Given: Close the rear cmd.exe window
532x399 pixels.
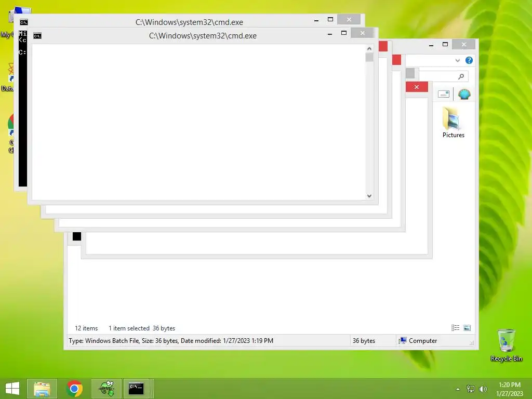Looking at the screenshot, I should click(x=349, y=19).
